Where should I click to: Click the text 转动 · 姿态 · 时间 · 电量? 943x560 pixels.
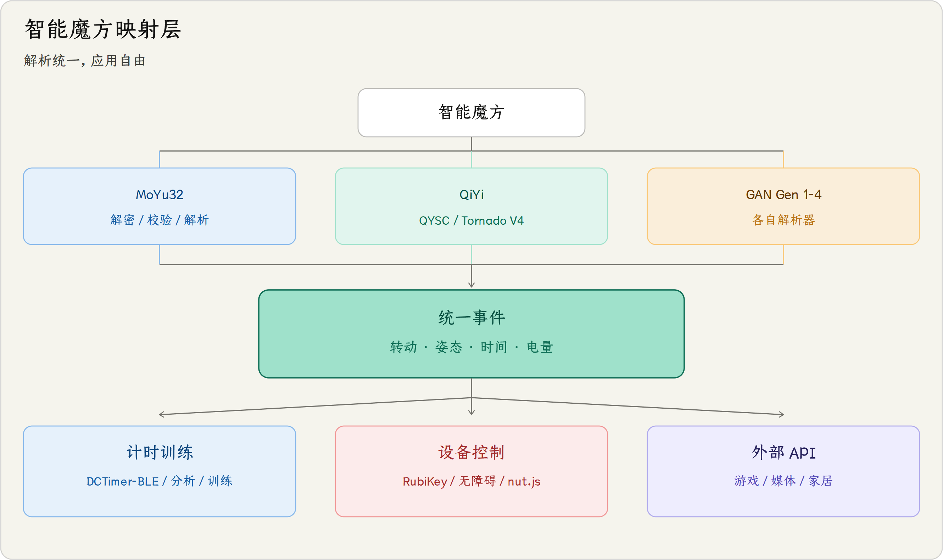[471, 347]
